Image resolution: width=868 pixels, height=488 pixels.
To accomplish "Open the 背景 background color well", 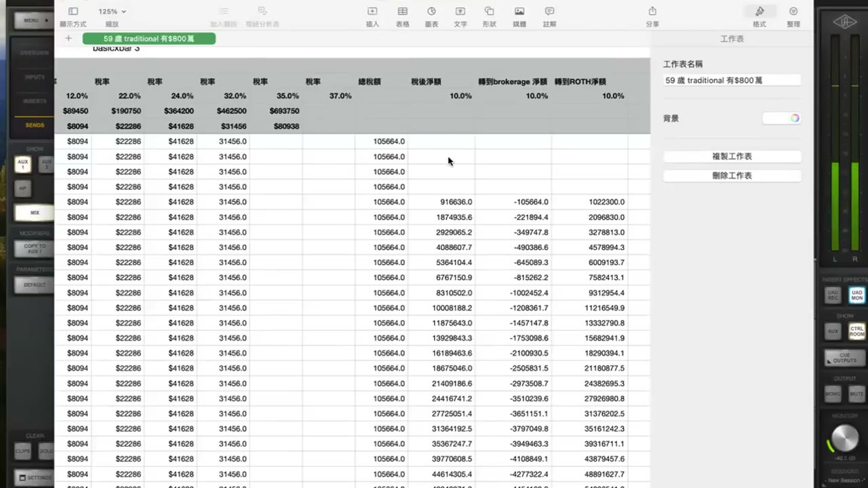I will coord(782,118).
